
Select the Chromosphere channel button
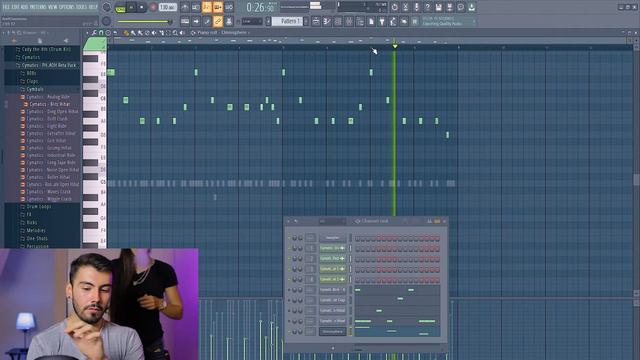click(333, 332)
